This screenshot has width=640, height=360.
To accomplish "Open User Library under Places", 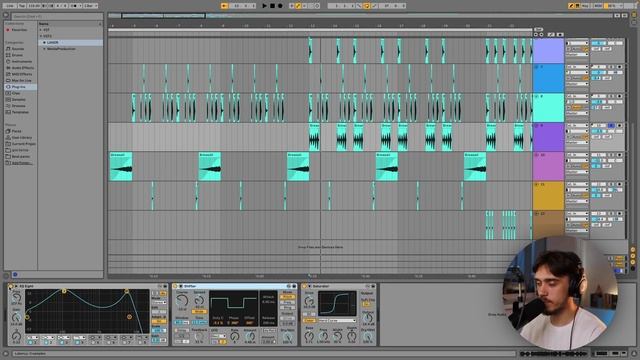I will (21, 138).
